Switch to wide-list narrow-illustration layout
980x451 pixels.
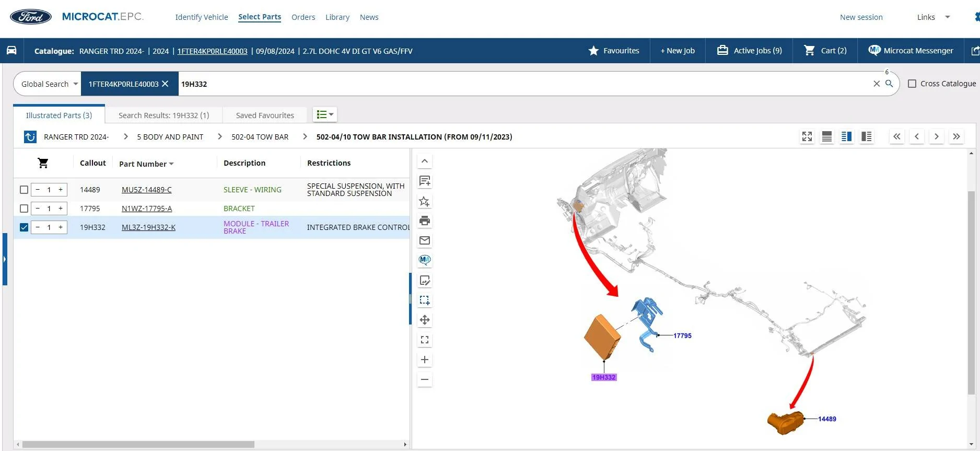867,137
